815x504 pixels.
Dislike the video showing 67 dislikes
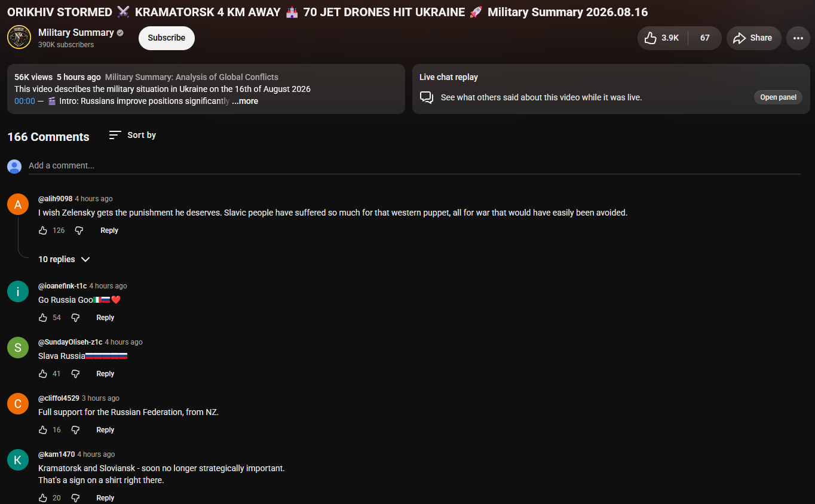(x=704, y=38)
